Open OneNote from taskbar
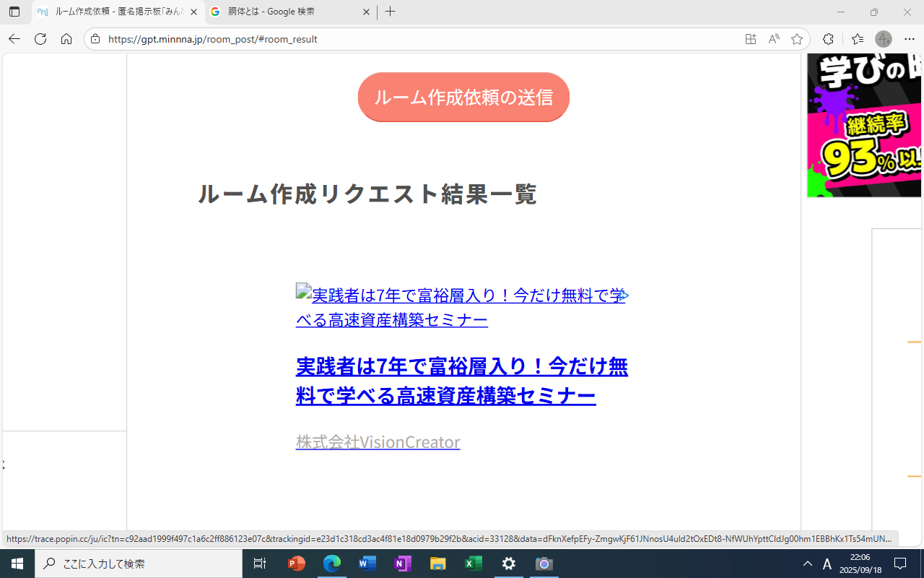Viewport: 924px width, 578px height. click(403, 564)
